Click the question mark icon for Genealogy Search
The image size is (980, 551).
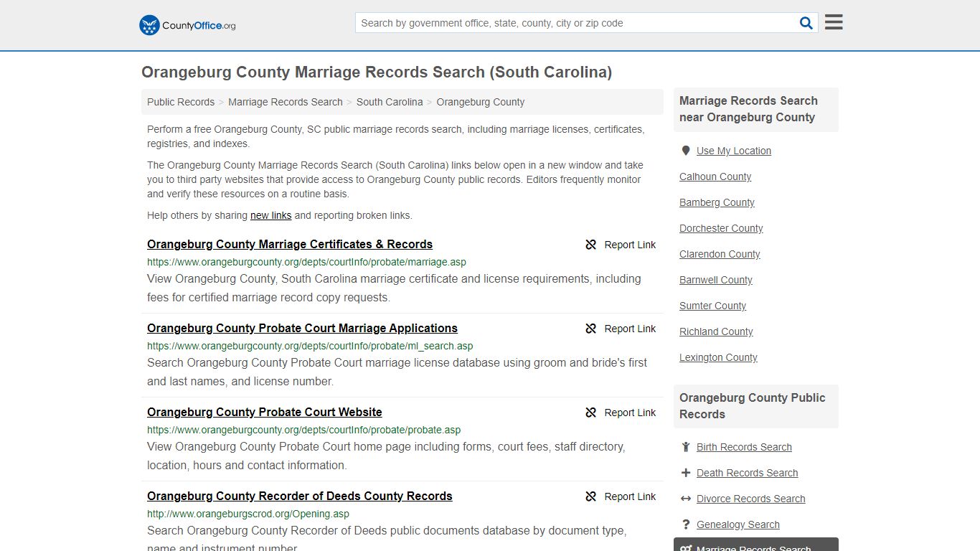point(686,524)
